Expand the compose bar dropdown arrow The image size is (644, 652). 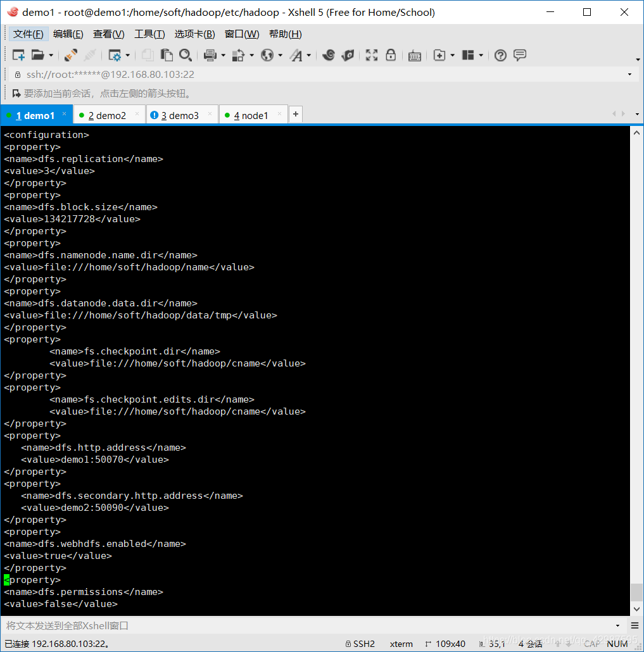point(617,625)
